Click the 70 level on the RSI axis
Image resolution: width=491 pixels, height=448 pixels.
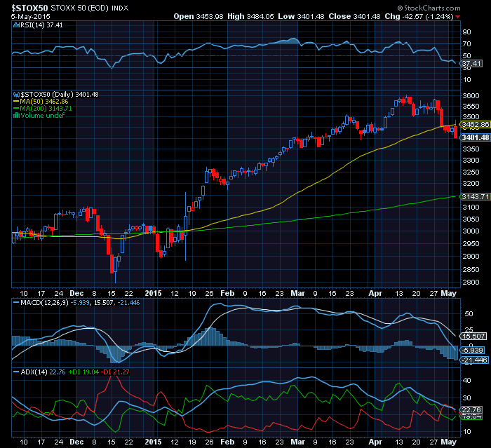point(466,44)
